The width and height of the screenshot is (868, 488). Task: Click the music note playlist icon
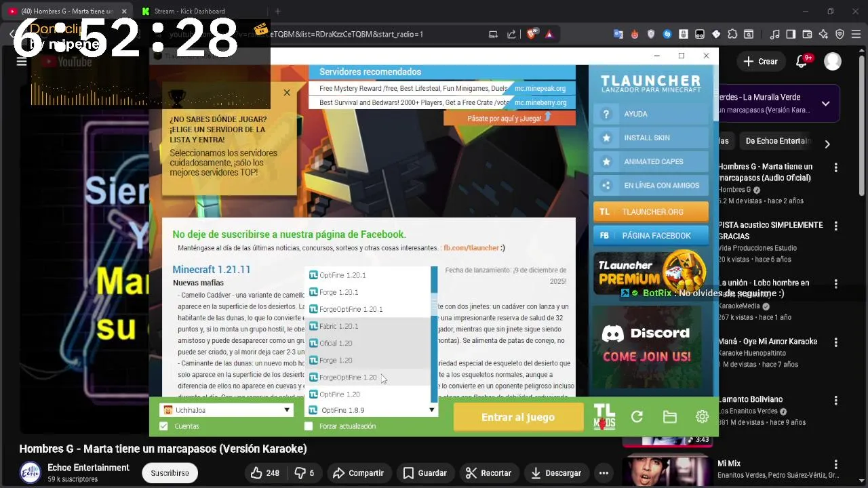pos(774,34)
